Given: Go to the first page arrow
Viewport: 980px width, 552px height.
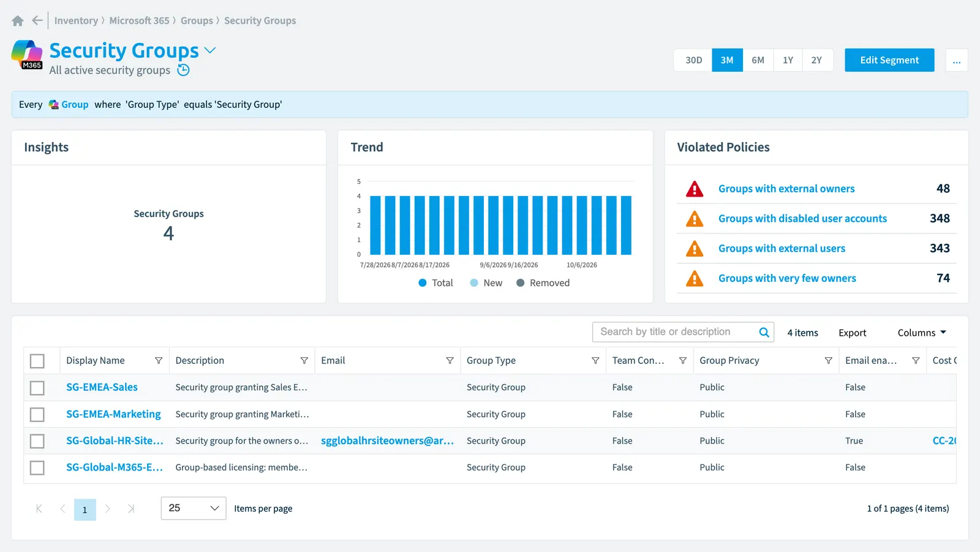Looking at the screenshot, I should tap(39, 509).
